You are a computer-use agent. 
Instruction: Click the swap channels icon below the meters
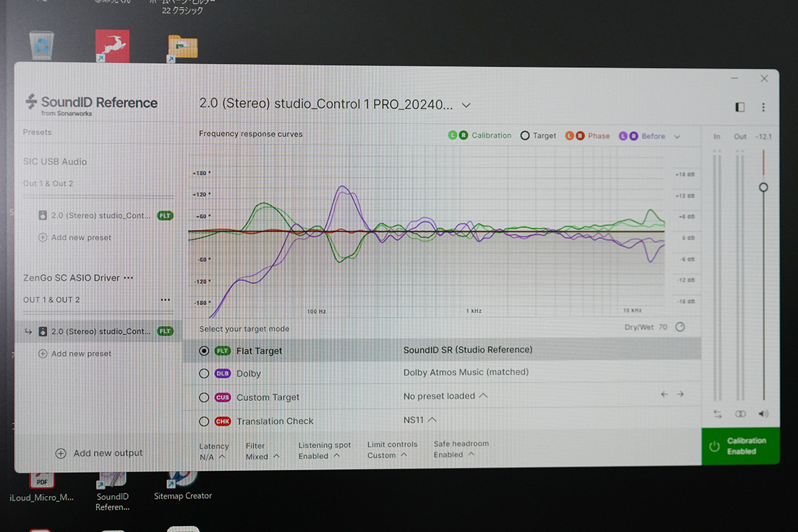coord(718,414)
